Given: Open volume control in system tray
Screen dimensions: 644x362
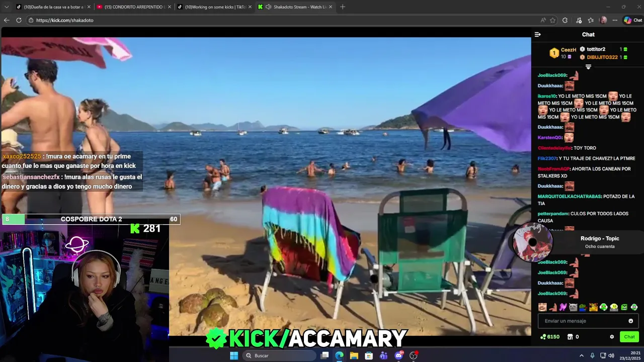Looking at the screenshot, I should tap(611, 355).
